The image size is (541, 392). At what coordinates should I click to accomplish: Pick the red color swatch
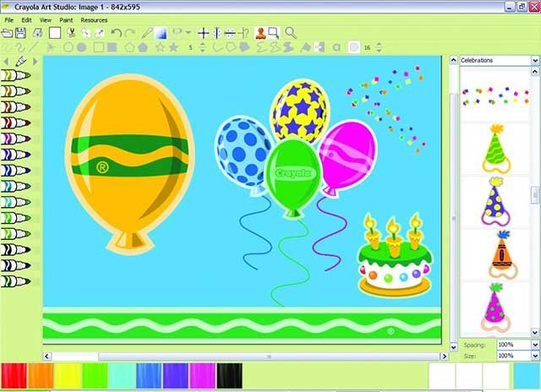point(14,376)
